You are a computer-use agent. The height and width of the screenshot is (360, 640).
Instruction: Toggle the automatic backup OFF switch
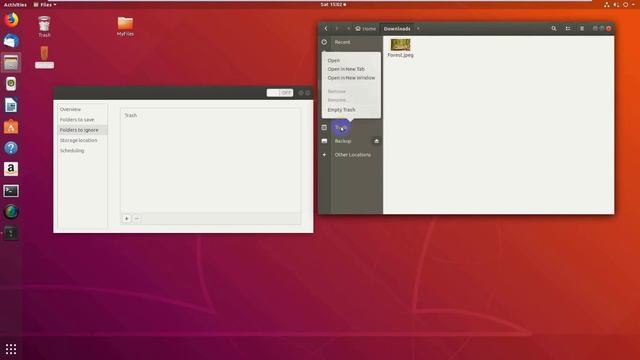coord(280,93)
